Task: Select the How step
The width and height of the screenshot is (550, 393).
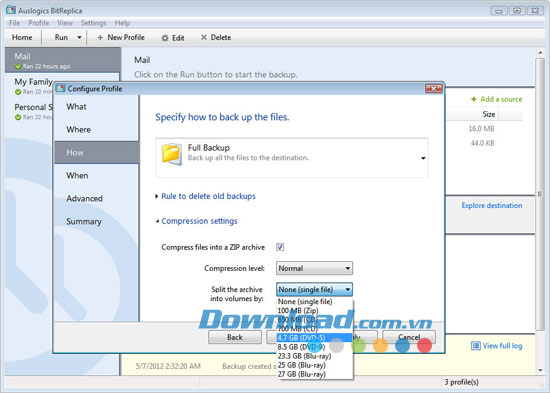Action: tap(97, 153)
